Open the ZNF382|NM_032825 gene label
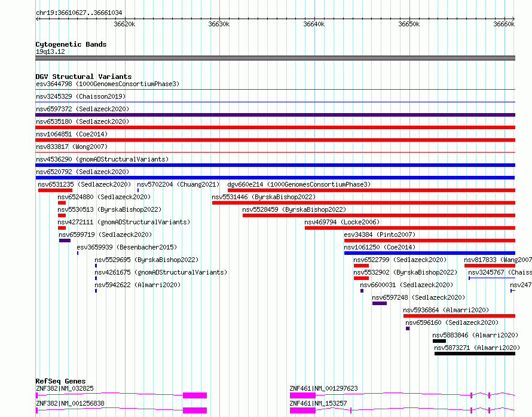 pyautogui.click(x=65, y=388)
